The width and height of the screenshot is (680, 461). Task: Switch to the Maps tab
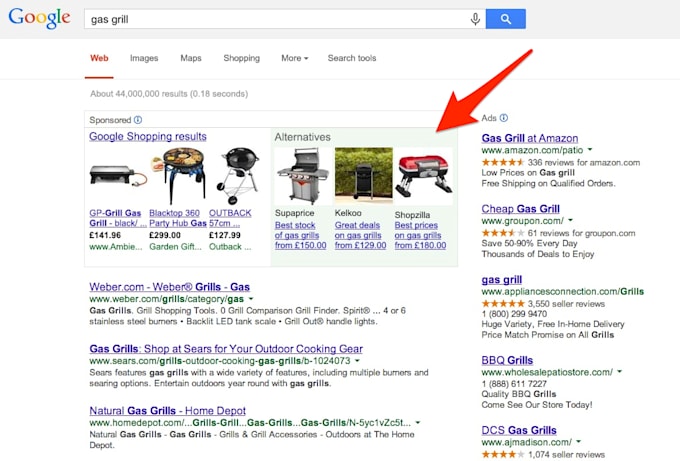191,58
